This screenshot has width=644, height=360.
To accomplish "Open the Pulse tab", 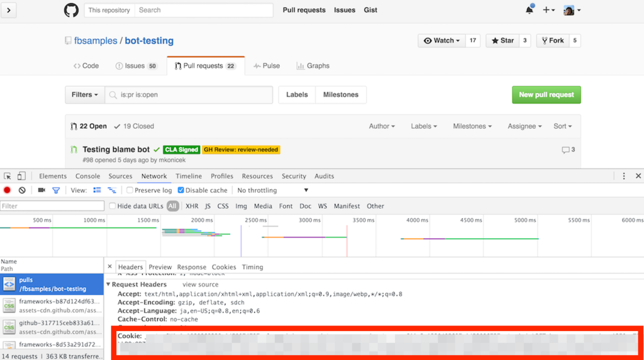I will point(267,66).
